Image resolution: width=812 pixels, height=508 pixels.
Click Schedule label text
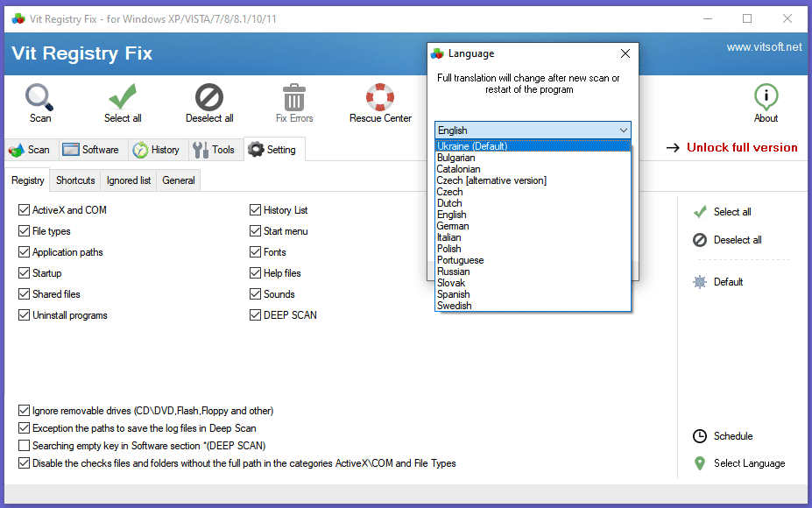pyautogui.click(x=733, y=436)
